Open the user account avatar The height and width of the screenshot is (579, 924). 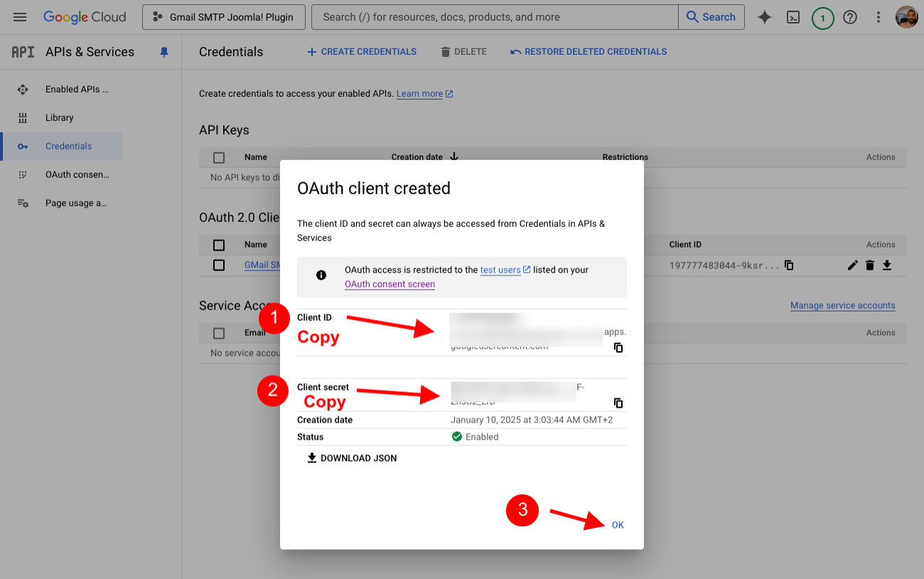[x=907, y=17]
